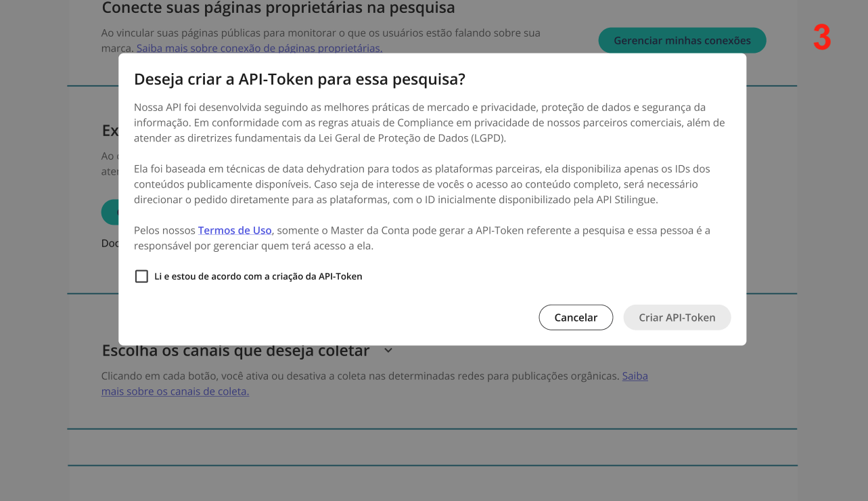
Task: Open the Termos de Uso link
Action: pos(235,230)
